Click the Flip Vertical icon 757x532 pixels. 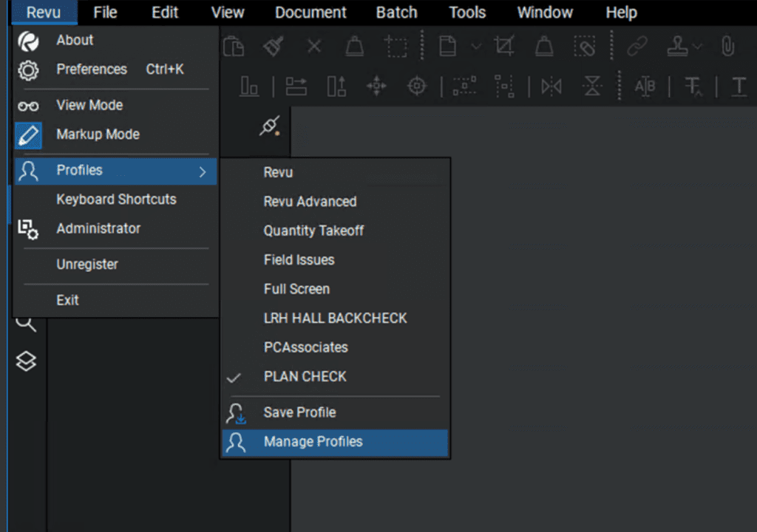[592, 87]
